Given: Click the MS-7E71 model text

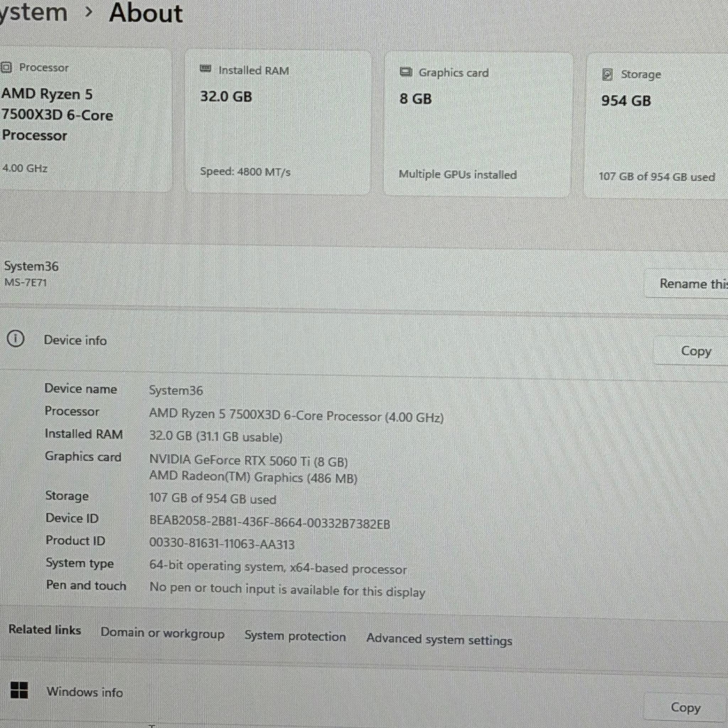Looking at the screenshot, I should click(26, 283).
